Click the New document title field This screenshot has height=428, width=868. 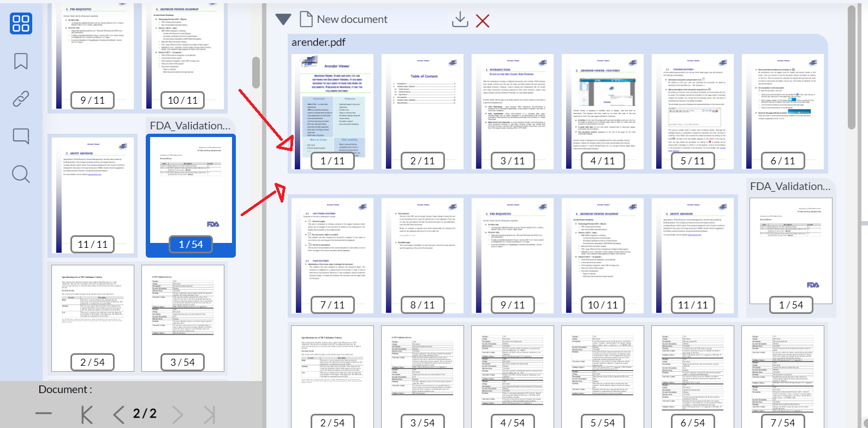(352, 19)
